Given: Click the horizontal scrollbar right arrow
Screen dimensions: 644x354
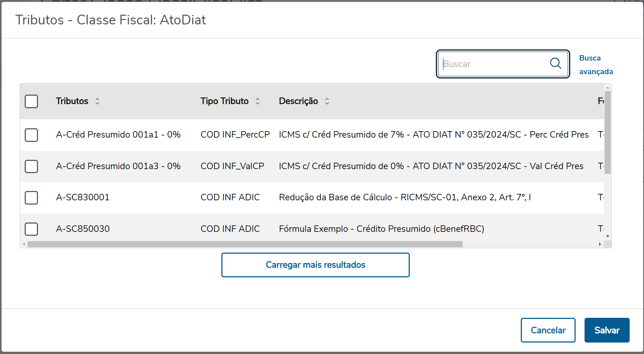Looking at the screenshot, I should 600,244.
